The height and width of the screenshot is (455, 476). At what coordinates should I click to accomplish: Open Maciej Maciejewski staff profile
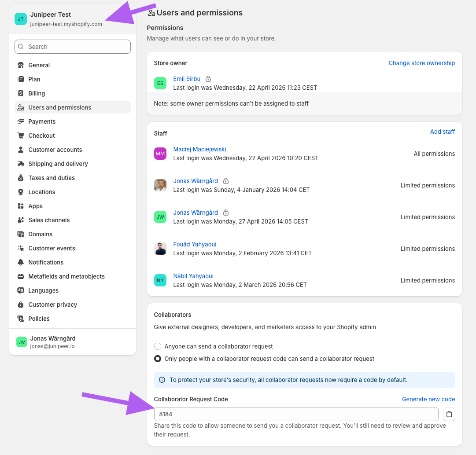(199, 149)
